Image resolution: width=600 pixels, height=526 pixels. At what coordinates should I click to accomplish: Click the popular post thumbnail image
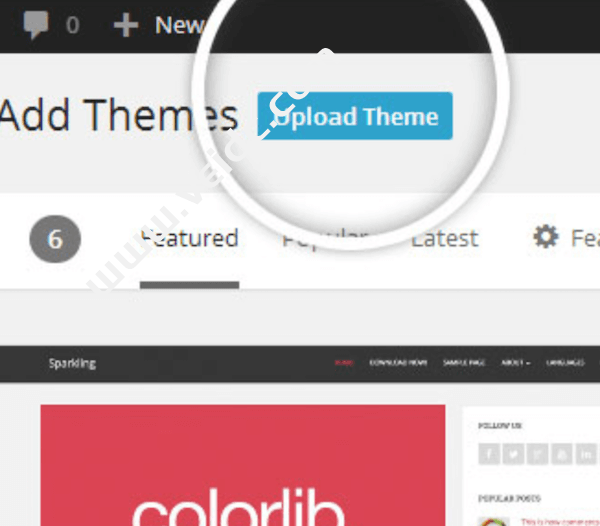494,521
